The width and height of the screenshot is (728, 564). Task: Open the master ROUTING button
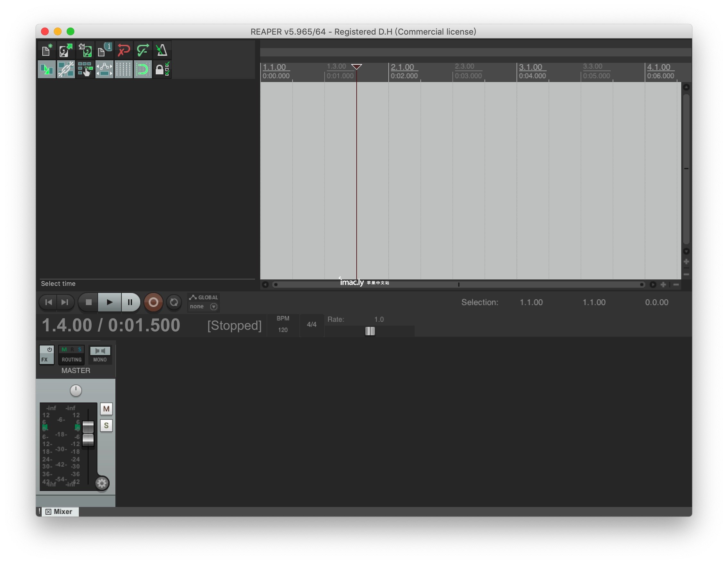[72, 355]
